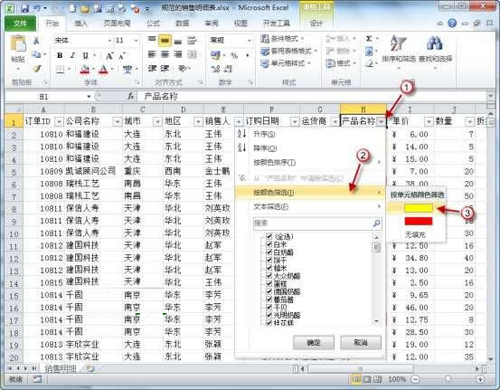Click the 取消 Cancel button
Image resolution: width=500 pixels, height=390 pixels.
pos(361,343)
